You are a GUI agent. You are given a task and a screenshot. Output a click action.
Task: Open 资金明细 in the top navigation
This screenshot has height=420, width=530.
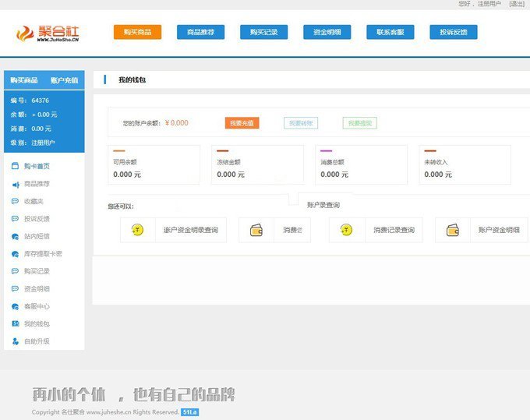click(327, 32)
